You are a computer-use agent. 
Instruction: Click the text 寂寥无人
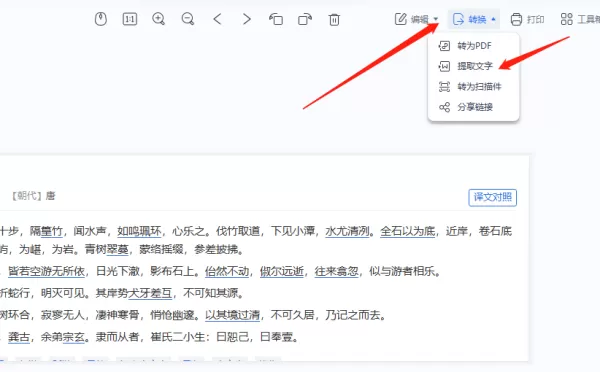click(x=62, y=315)
